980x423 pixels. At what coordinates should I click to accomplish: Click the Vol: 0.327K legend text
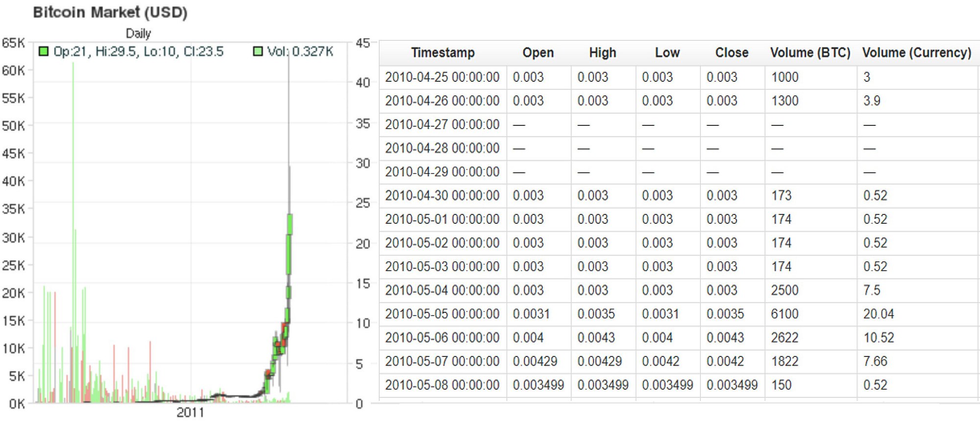(x=300, y=51)
